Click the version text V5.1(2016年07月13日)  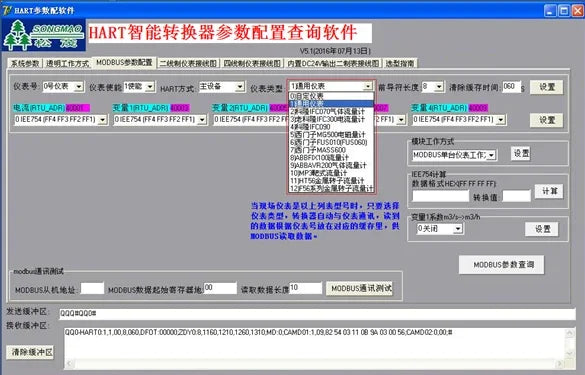pos(335,51)
